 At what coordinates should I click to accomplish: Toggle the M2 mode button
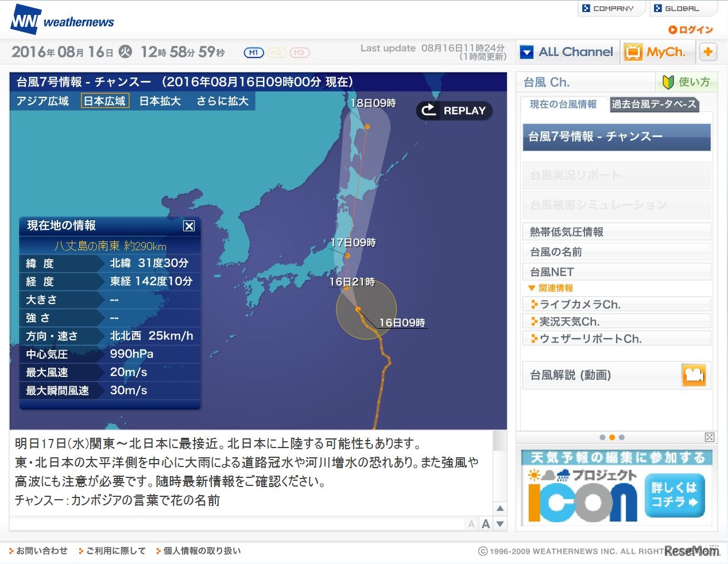276,52
